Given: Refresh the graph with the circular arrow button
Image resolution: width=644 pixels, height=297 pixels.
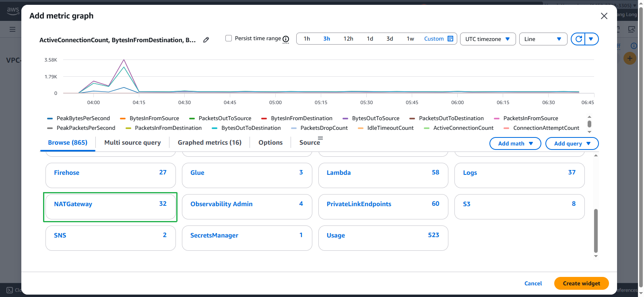Looking at the screenshot, I should (x=578, y=39).
